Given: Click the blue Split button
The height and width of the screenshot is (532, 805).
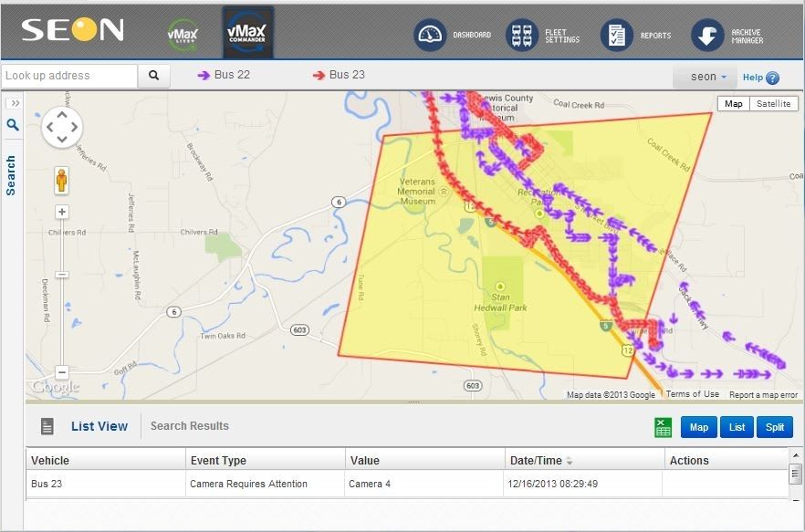Looking at the screenshot, I should click(x=774, y=427).
